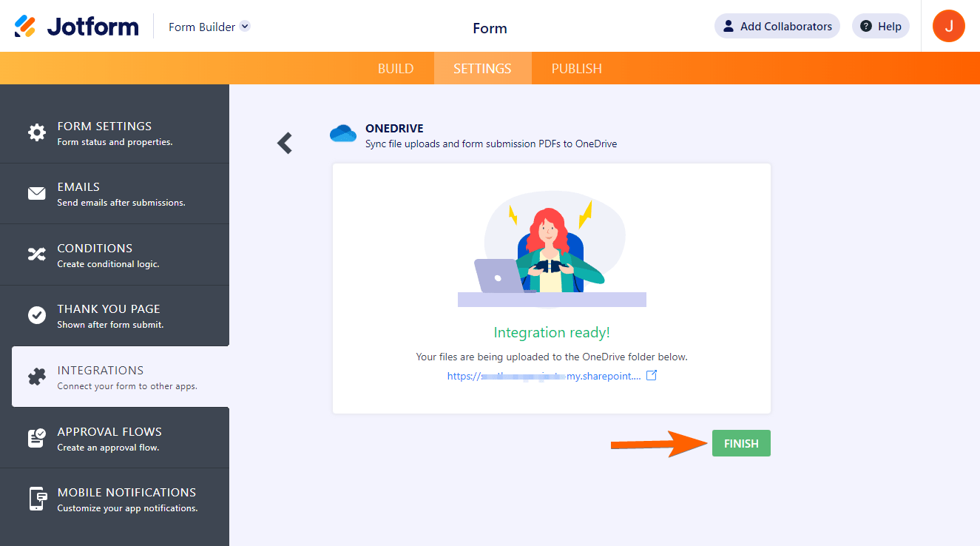Switch to the BUILD tab
Viewport: 980px width, 546px height.
pos(396,68)
